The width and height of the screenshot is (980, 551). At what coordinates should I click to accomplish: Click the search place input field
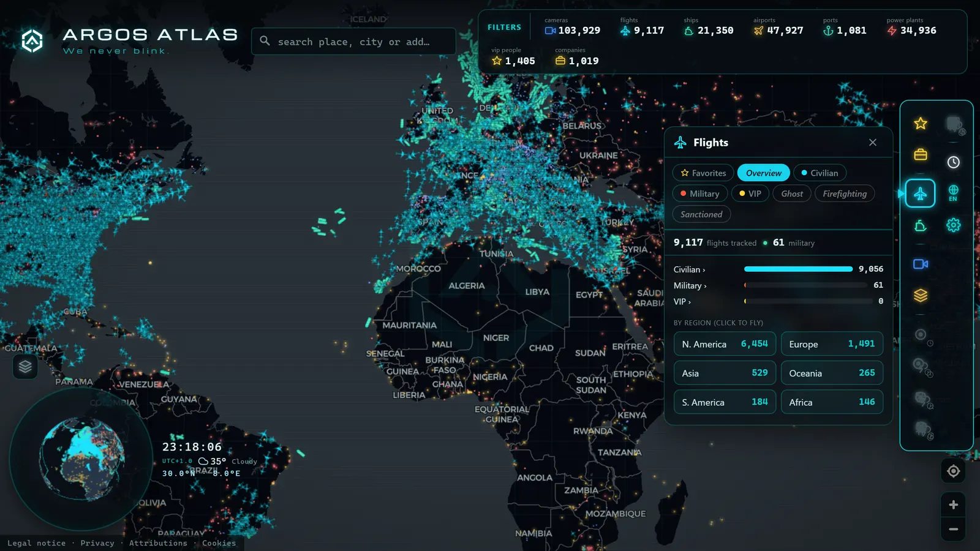tap(353, 42)
